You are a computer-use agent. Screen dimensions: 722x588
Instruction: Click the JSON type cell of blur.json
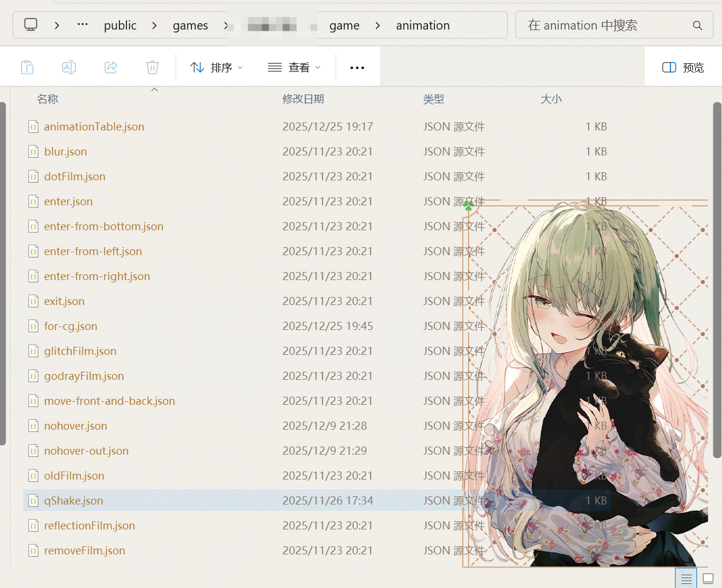point(454,151)
